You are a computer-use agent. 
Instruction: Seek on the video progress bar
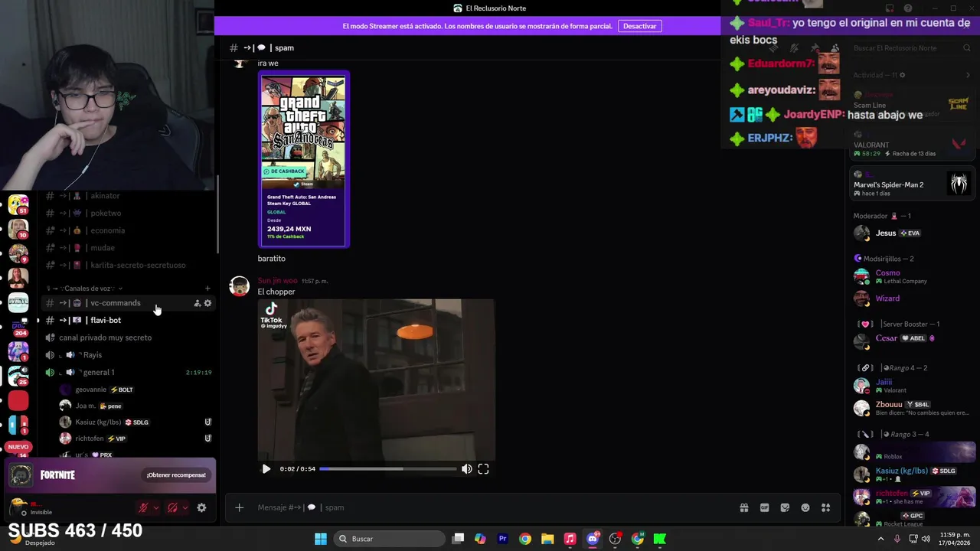(387, 469)
